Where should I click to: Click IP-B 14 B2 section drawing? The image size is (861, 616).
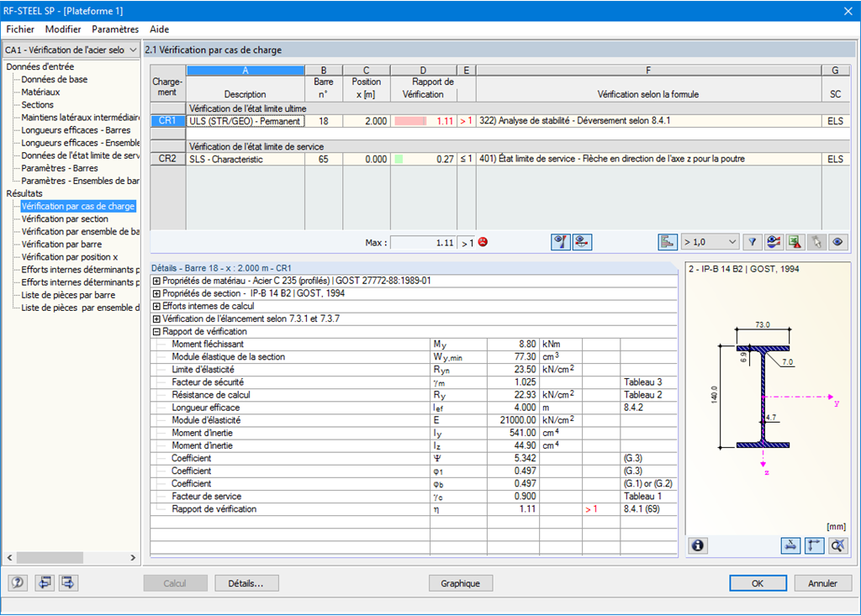[x=763, y=395]
